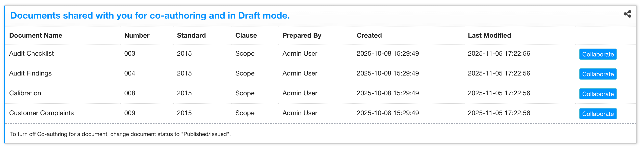The width and height of the screenshot is (644, 151).
Task: Start collaborating on the Customer Complaints document
Action: click(x=598, y=114)
